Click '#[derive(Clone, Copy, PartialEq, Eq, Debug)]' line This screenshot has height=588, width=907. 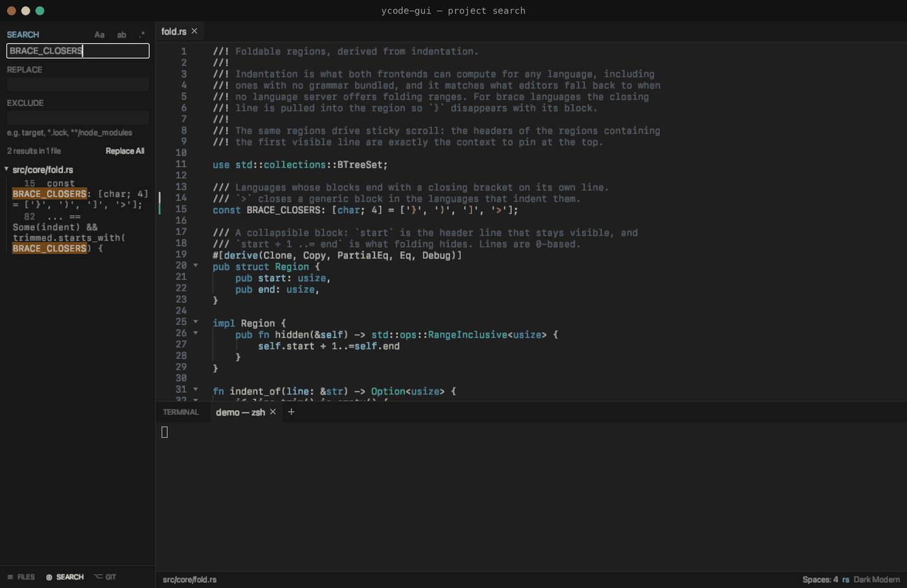click(x=337, y=255)
